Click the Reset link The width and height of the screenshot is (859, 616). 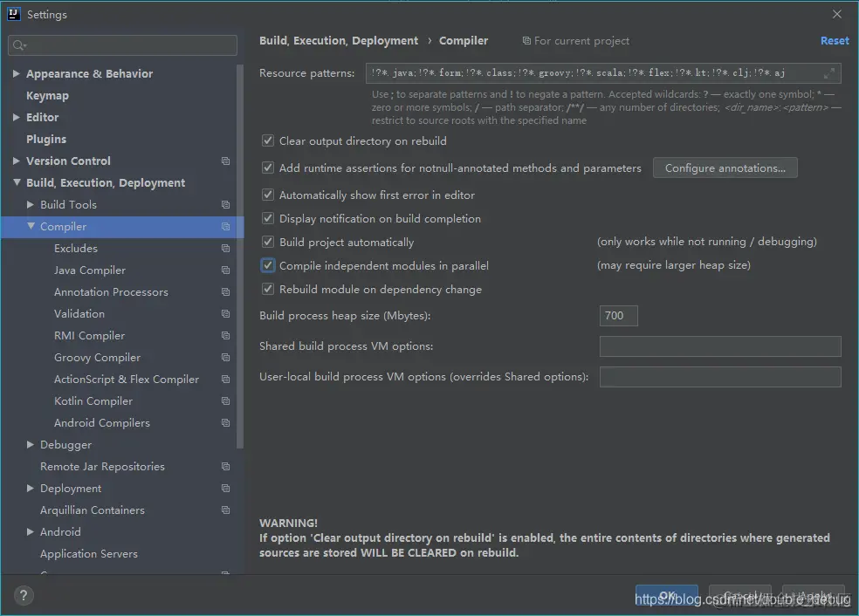coord(835,40)
